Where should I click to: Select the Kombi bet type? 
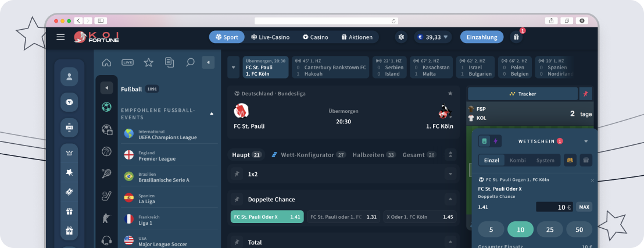[x=517, y=161]
